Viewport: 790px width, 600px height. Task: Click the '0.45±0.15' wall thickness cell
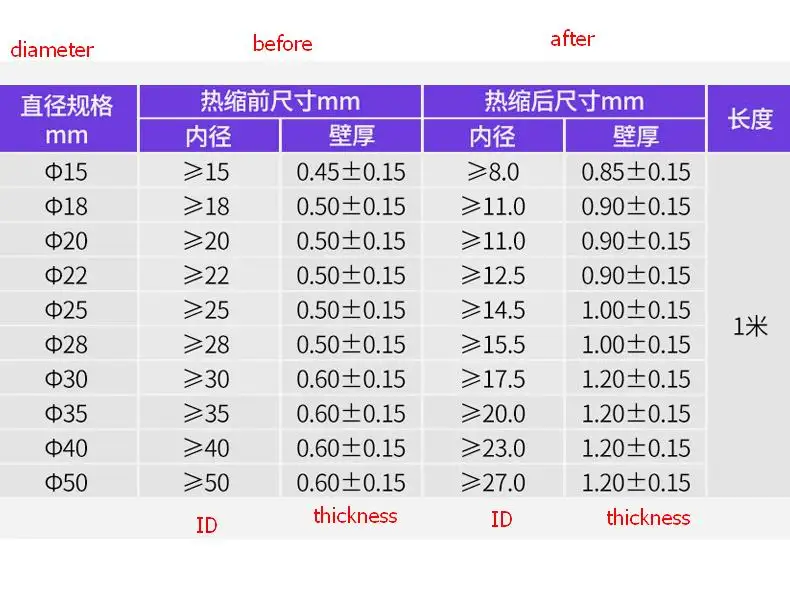tap(351, 172)
